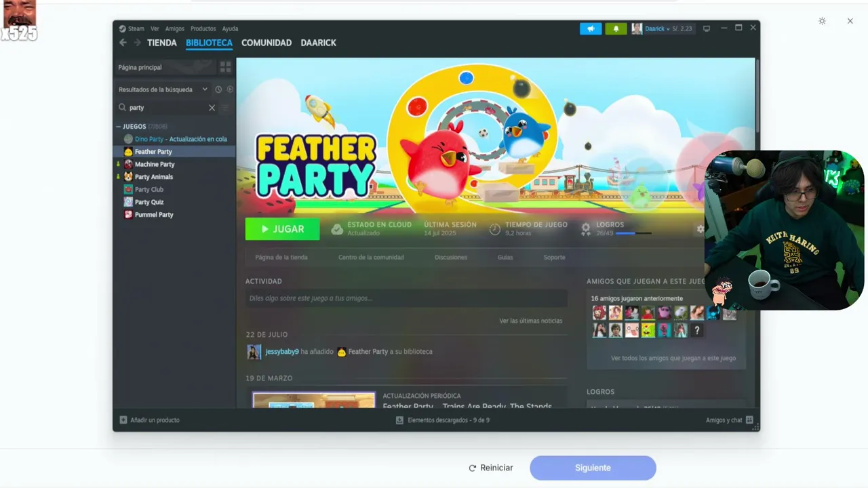
Task: Switch to the TIENDA tab
Action: tap(162, 43)
